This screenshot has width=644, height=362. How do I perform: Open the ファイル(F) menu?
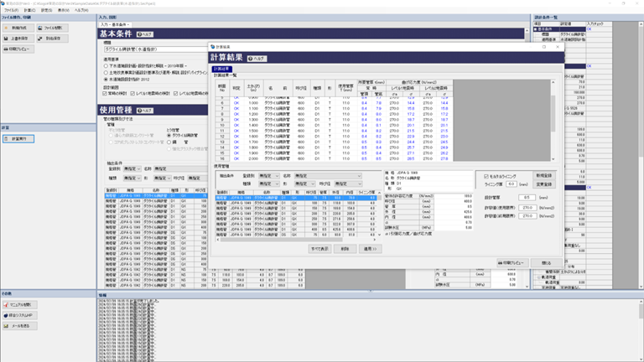click(11, 10)
